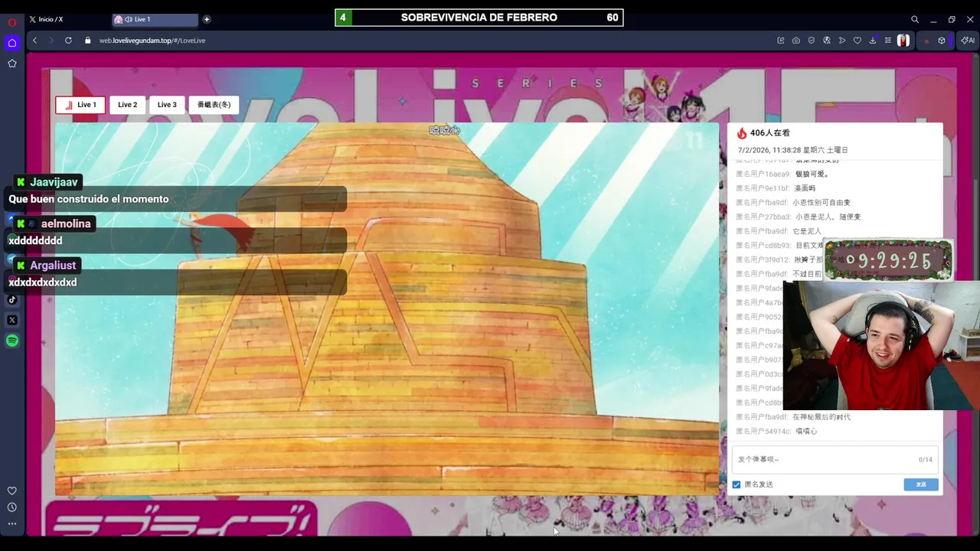Open the page translate icon
This screenshot has width=980, height=551.
click(x=827, y=41)
